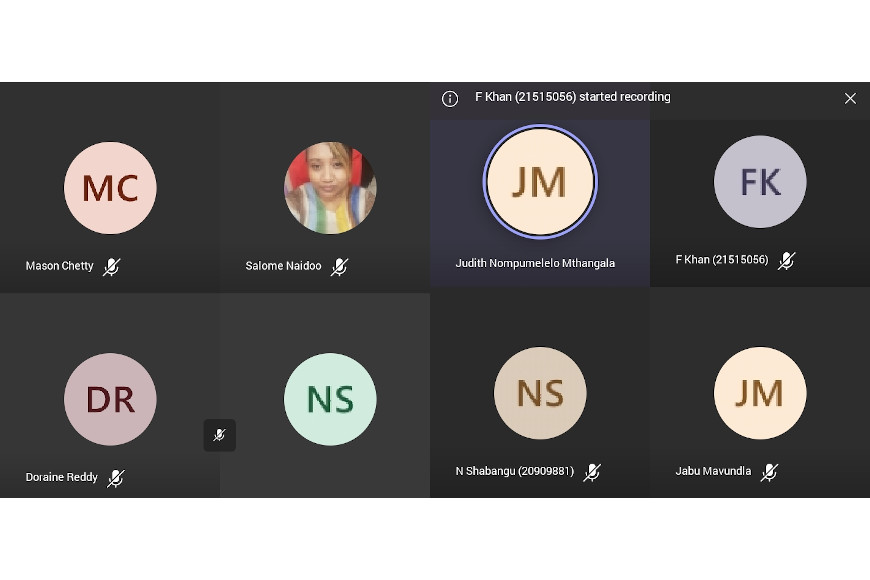Screen dimensions: 870x580
Task: Click Jabu Mavundla's muted microphone icon
Action: pyautogui.click(x=769, y=472)
